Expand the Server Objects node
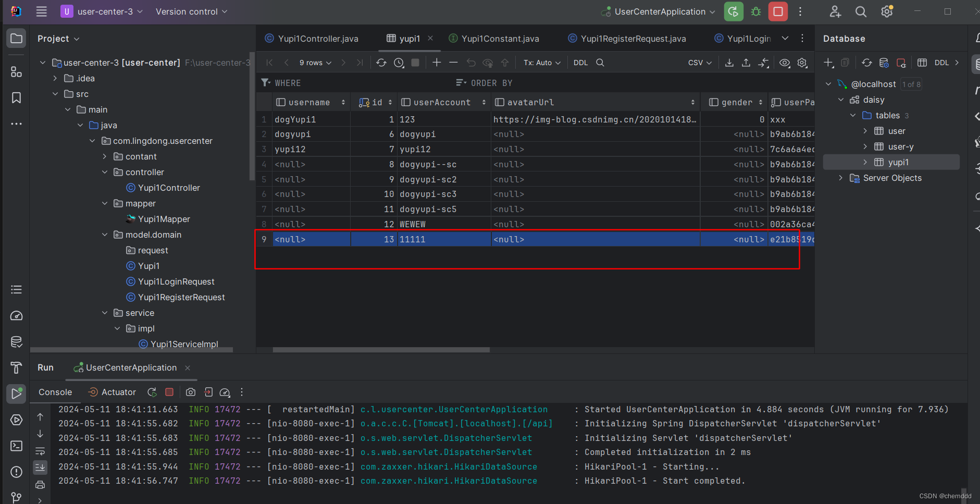The height and width of the screenshot is (504, 980). [x=840, y=178]
